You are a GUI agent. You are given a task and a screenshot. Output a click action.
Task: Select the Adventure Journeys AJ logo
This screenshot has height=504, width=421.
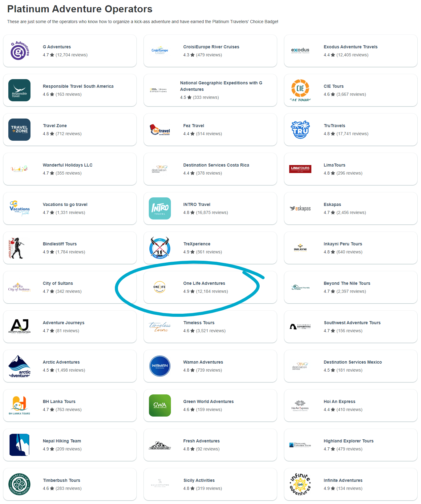[19, 327]
